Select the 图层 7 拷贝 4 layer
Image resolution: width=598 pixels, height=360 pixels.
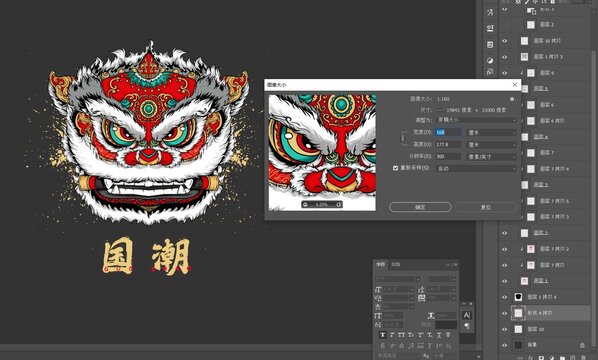554,169
